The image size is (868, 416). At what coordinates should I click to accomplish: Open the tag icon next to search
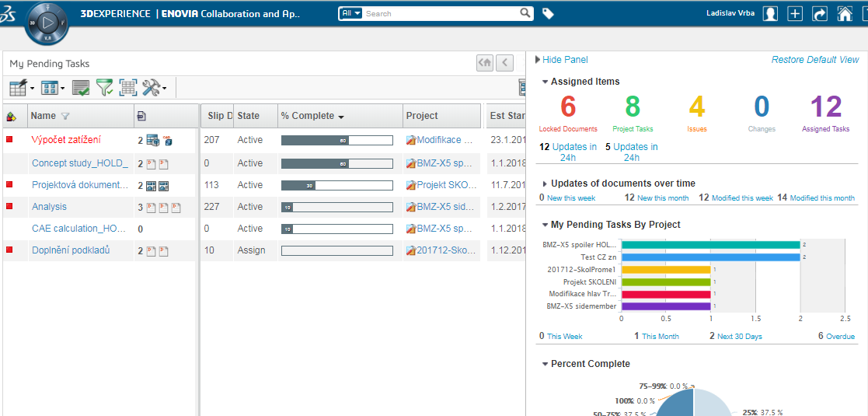[x=548, y=14]
